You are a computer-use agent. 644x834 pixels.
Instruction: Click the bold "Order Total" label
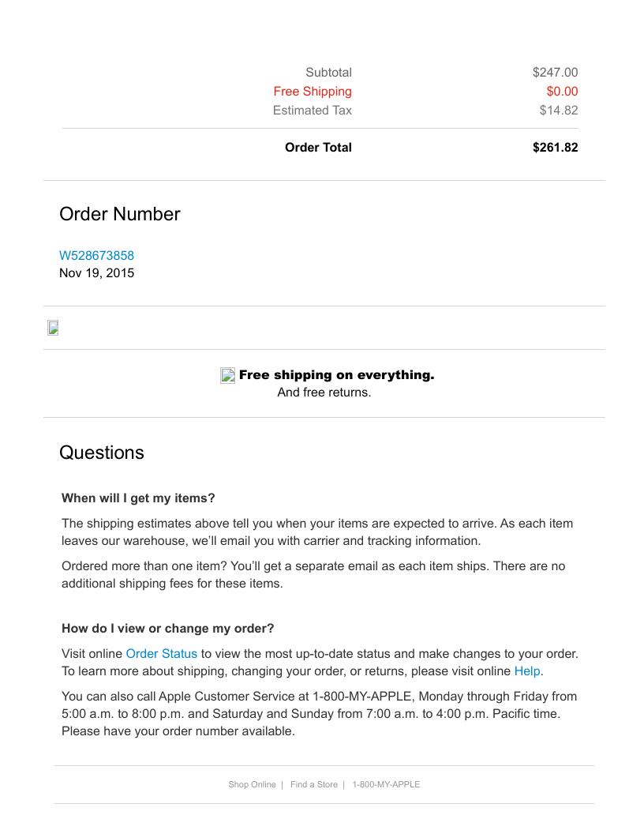[x=318, y=148]
